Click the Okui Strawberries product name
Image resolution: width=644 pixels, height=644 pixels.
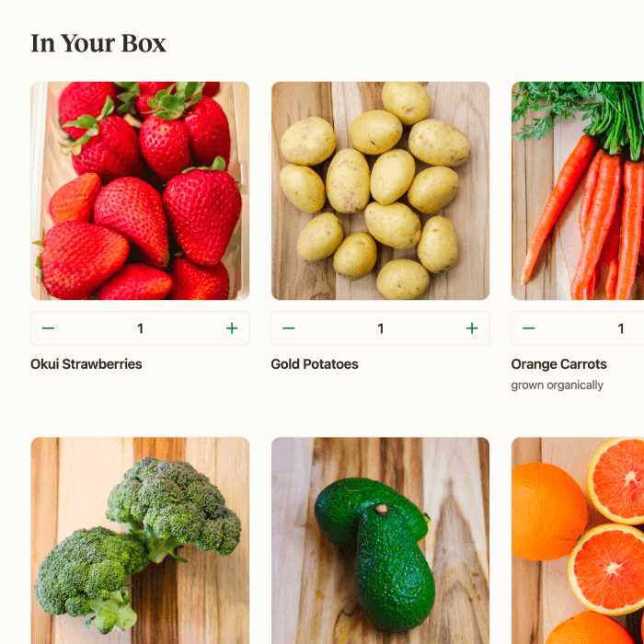coord(86,364)
